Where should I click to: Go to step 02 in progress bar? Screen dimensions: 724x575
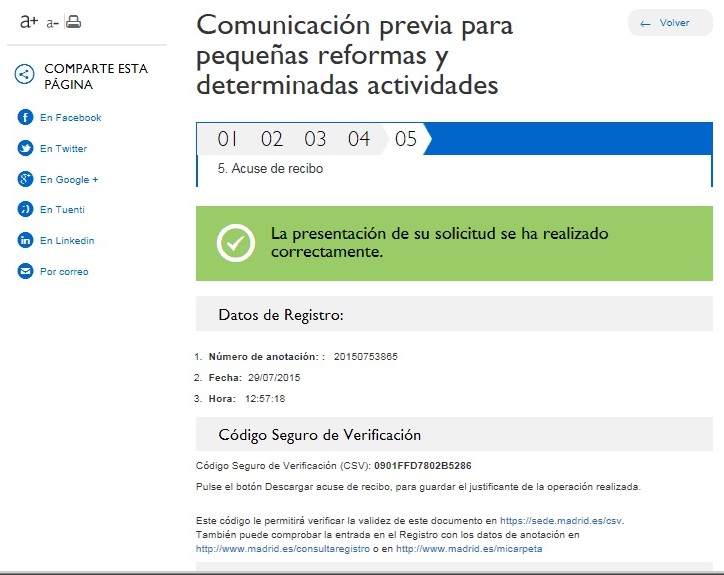pyautogui.click(x=272, y=139)
